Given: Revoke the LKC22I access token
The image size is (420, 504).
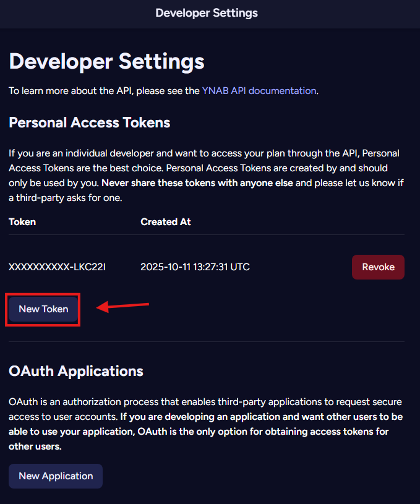Looking at the screenshot, I should pos(378,267).
